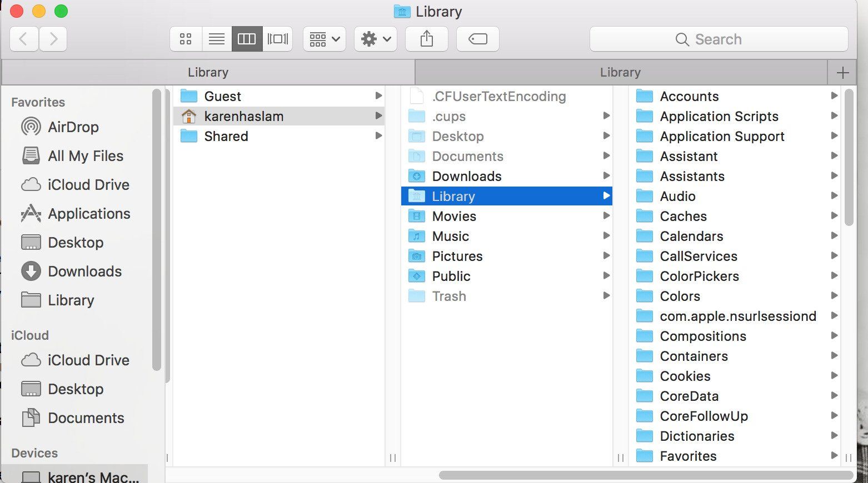Expand the Downloads folder arrow
868x483 pixels.
click(606, 176)
